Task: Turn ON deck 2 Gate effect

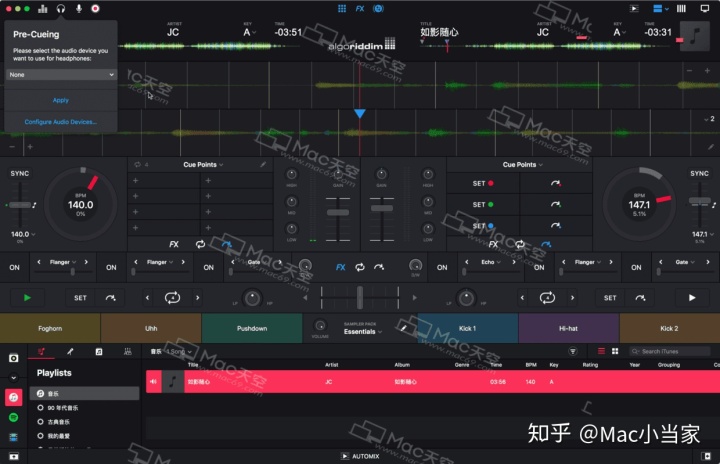Action: pyautogui.click(x=636, y=267)
